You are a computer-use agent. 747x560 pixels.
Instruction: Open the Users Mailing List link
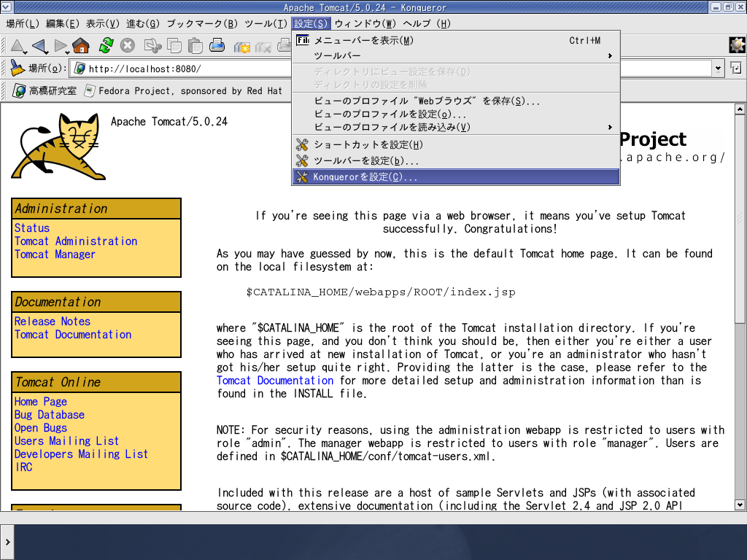[x=66, y=441]
